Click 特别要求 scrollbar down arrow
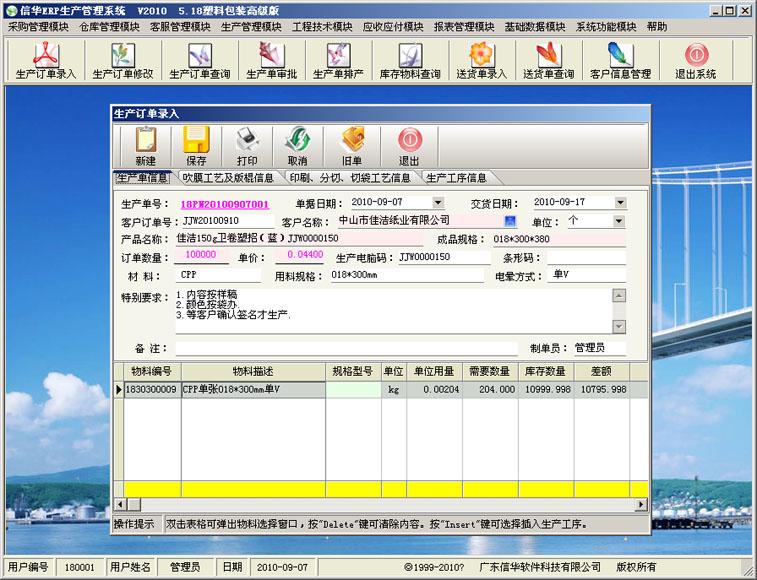 pyautogui.click(x=619, y=327)
